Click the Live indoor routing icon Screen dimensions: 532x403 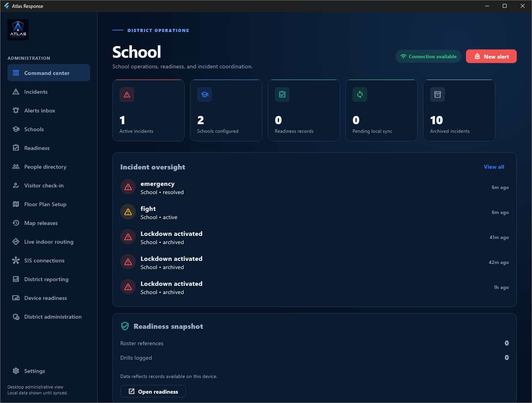(16, 242)
